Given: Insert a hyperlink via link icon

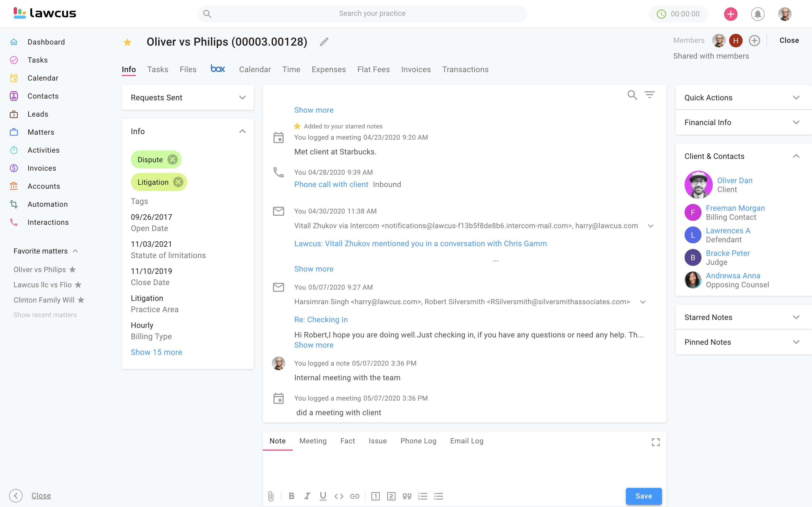Looking at the screenshot, I should 355,496.
